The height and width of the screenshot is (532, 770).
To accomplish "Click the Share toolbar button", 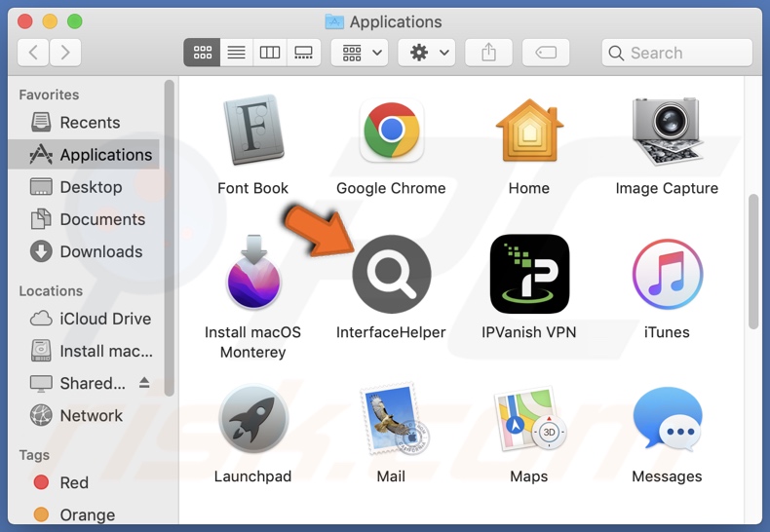I will [488, 53].
